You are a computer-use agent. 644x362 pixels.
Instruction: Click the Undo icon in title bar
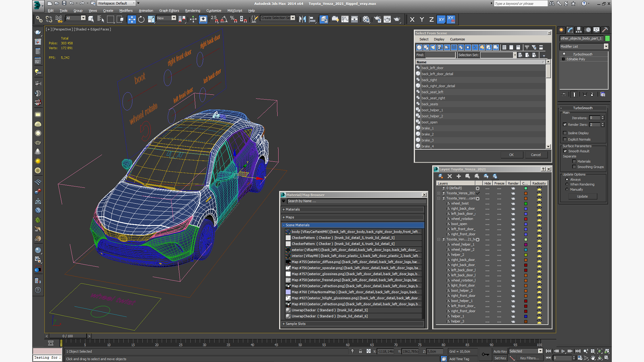(71, 3)
